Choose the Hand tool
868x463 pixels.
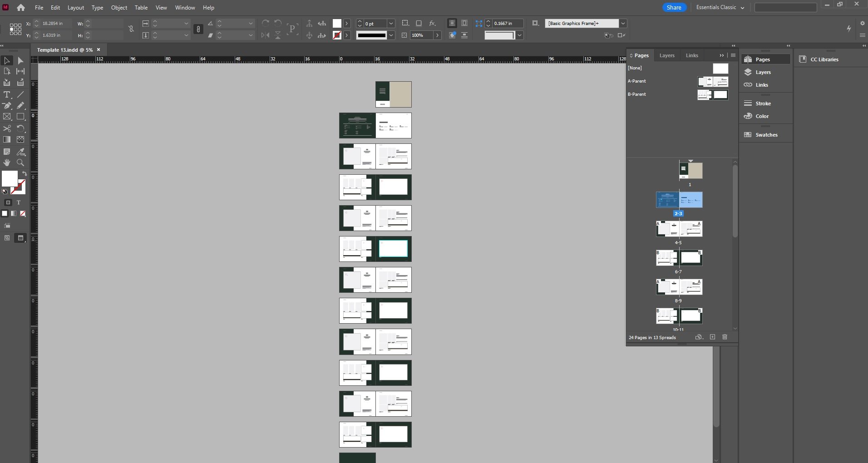pyautogui.click(x=7, y=163)
